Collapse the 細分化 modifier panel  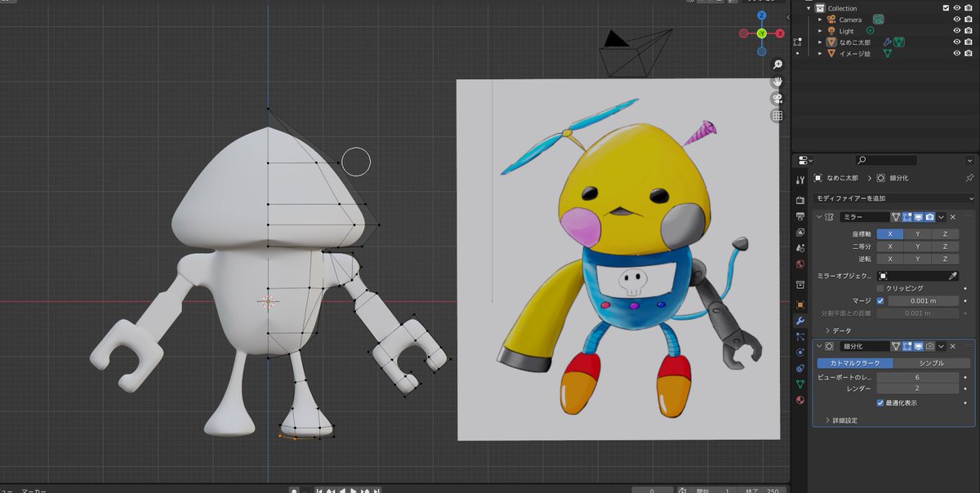click(x=819, y=346)
